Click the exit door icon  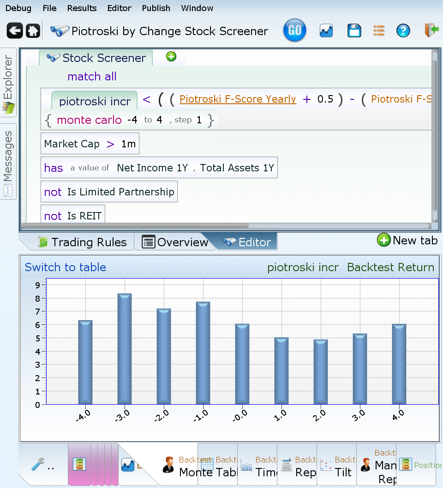(x=431, y=31)
